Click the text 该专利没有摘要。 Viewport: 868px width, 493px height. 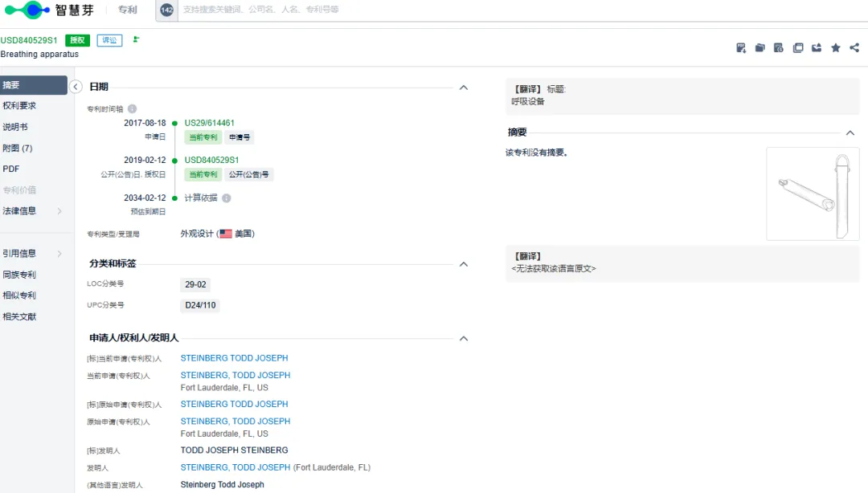[536, 153]
